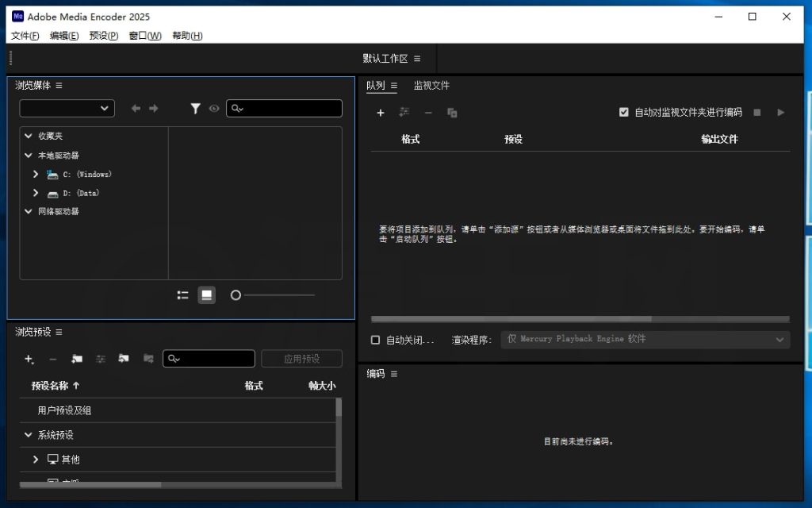Open the queue Add Output settings icon

tap(404, 112)
